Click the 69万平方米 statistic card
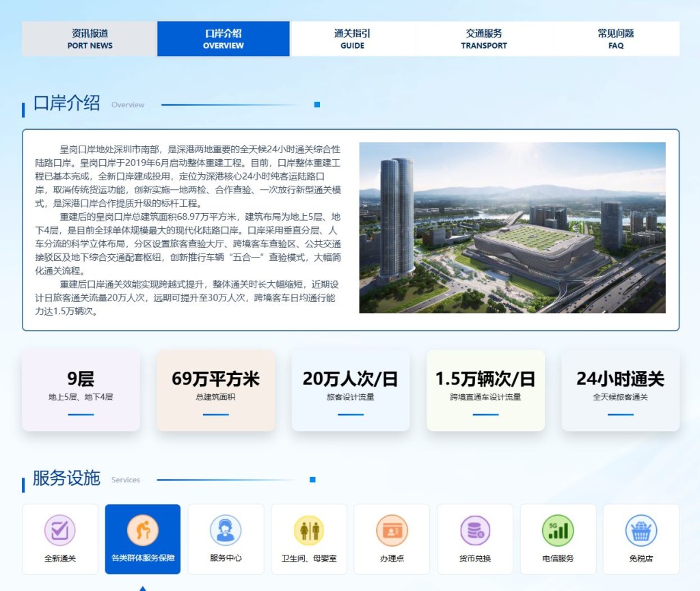This screenshot has height=591, width=700. (x=215, y=390)
